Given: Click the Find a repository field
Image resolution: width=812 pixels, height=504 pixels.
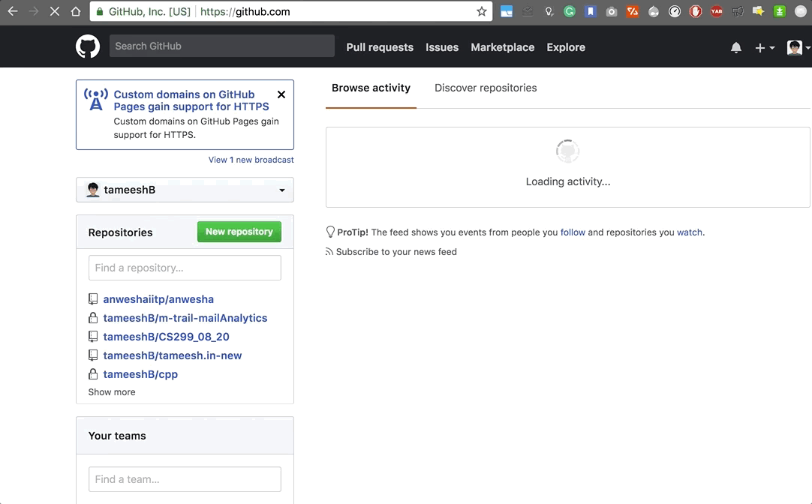Looking at the screenshot, I should 185,268.
